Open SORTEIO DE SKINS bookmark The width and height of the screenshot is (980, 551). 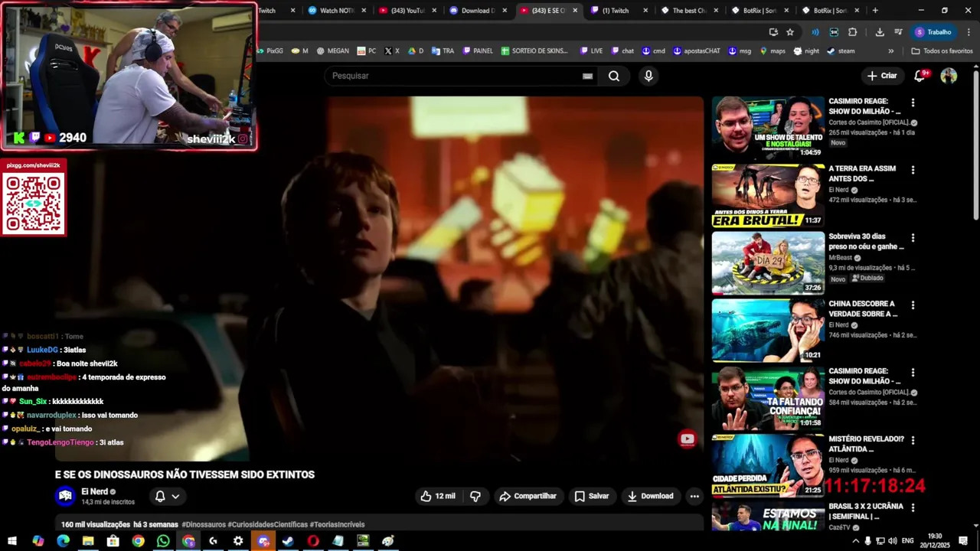[534, 51]
